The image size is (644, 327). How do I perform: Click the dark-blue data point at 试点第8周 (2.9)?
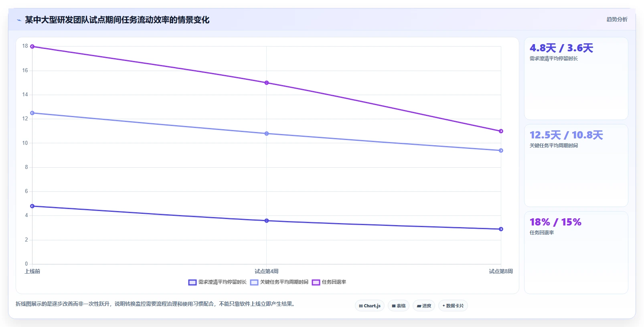pyautogui.click(x=501, y=229)
